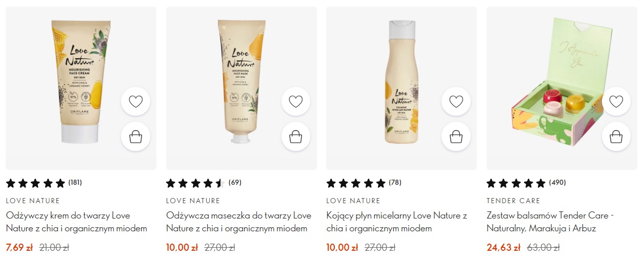
Task: View the 490 reviews star rating
Action: pyautogui.click(x=526, y=183)
